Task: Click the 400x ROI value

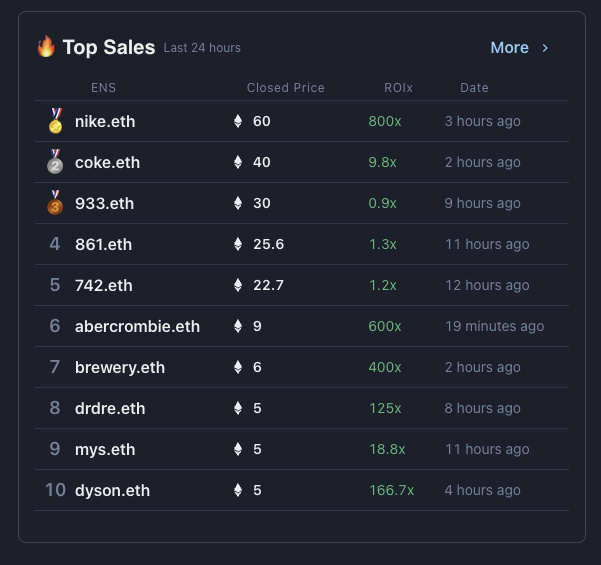Action: (385, 368)
